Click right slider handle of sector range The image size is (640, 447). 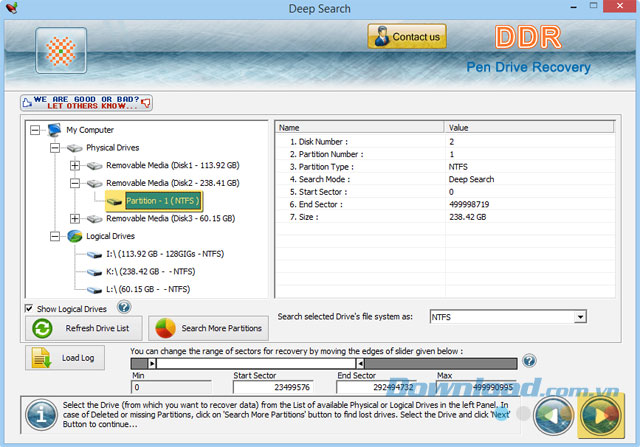[360, 363]
